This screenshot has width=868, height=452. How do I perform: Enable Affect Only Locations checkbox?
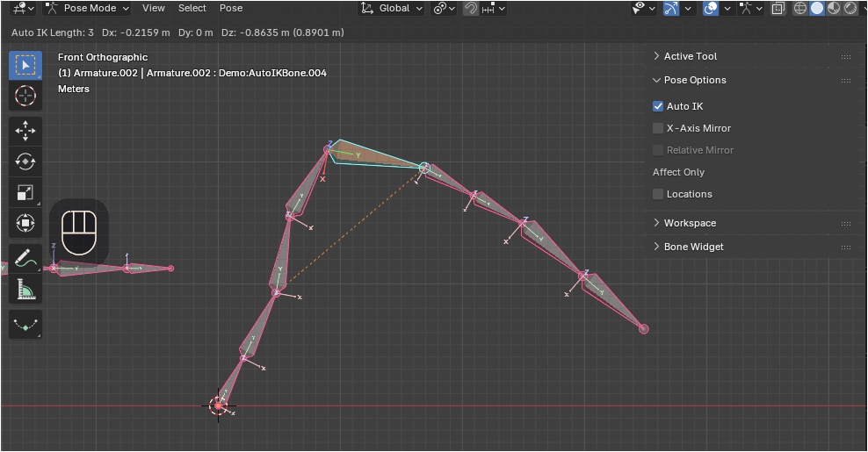[658, 194]
